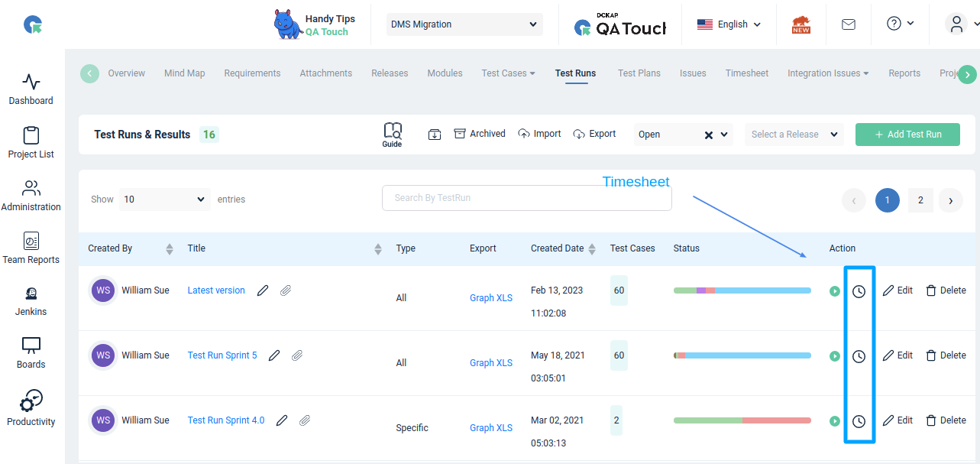Start executing Test Run Sprint 5

[835, 356]
